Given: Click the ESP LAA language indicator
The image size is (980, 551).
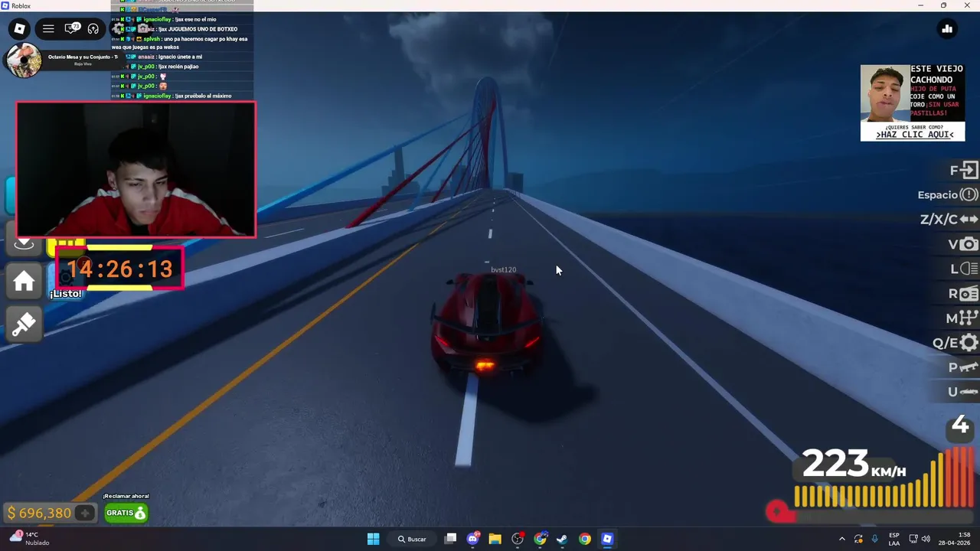Looking at the screenshot, I should pyautogui.click(x=894, y=539).
